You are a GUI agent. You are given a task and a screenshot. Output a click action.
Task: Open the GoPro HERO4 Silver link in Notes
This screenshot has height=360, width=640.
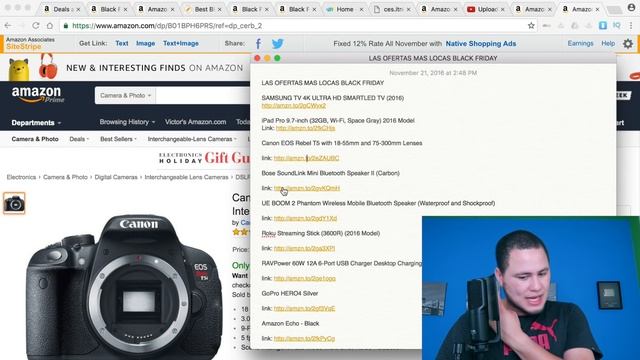pyautogui.click(x=304, y=309)
